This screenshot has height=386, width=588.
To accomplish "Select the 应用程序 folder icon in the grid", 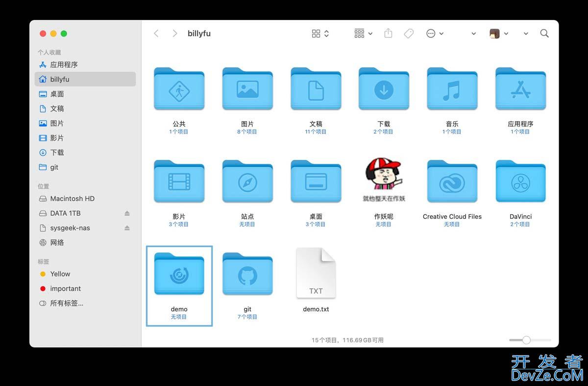I will [520, 89].
